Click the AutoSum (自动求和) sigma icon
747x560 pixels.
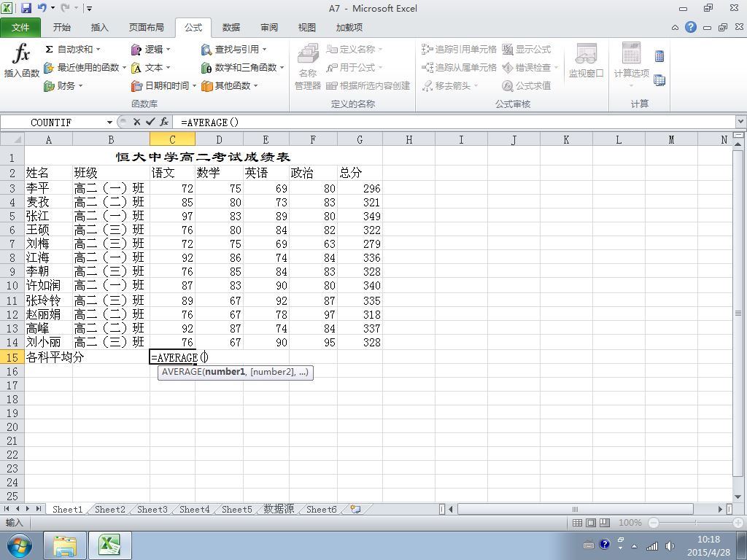[x=49, y=50]
